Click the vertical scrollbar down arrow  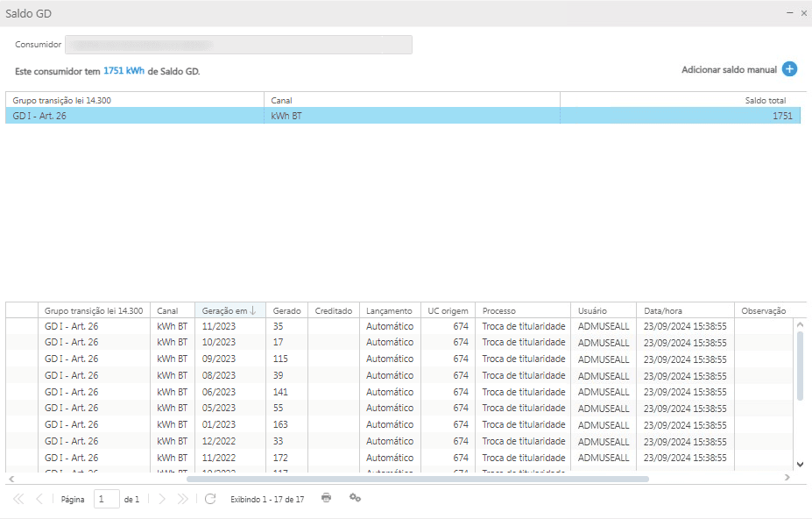coord(800,464)
